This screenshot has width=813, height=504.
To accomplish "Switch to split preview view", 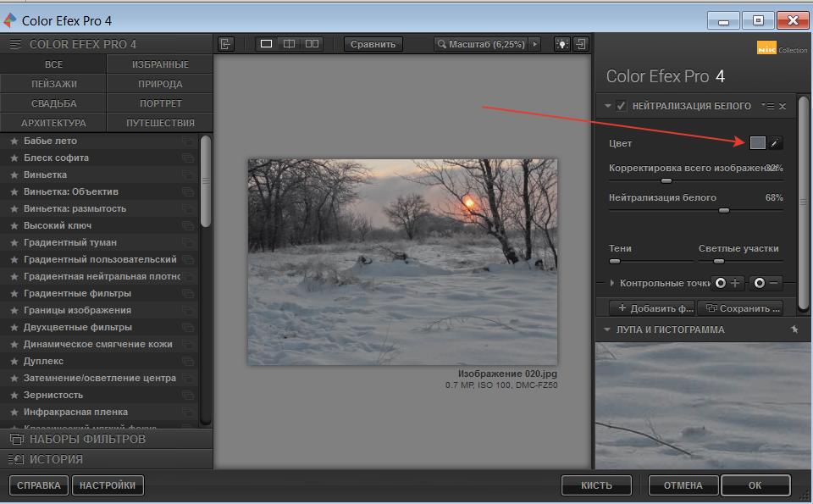I will [x=289, y=44].
